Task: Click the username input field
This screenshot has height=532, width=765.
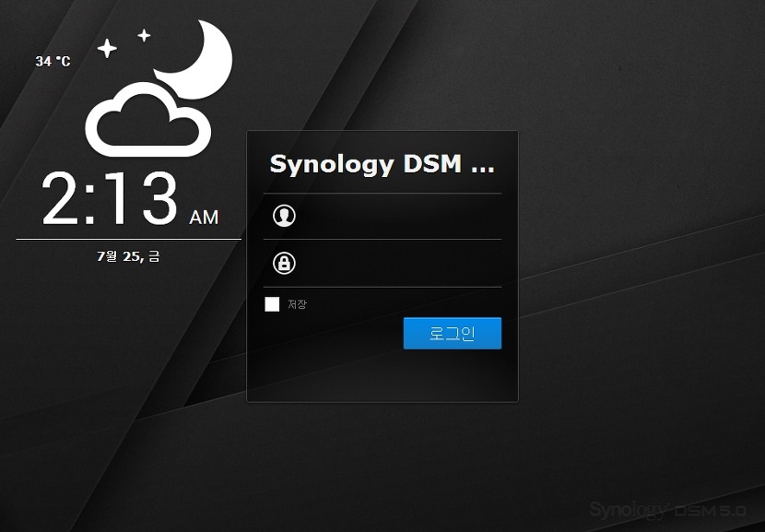Action: click(382, 217)
